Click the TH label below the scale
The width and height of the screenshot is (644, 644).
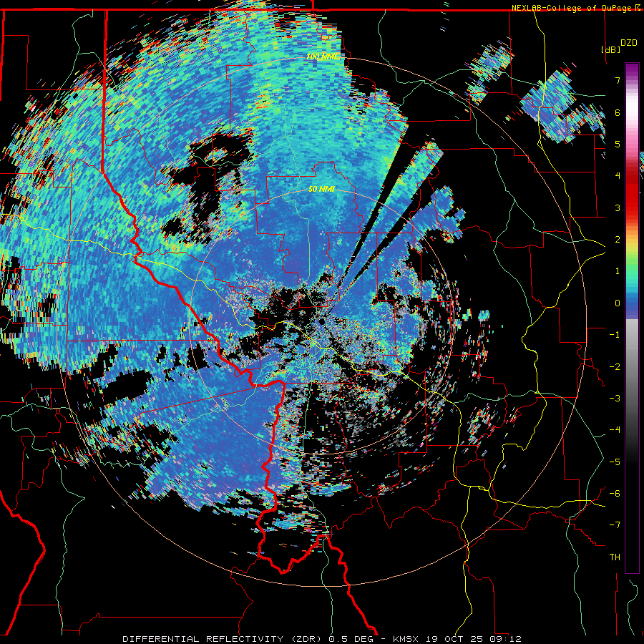click(x=615, y=557)
